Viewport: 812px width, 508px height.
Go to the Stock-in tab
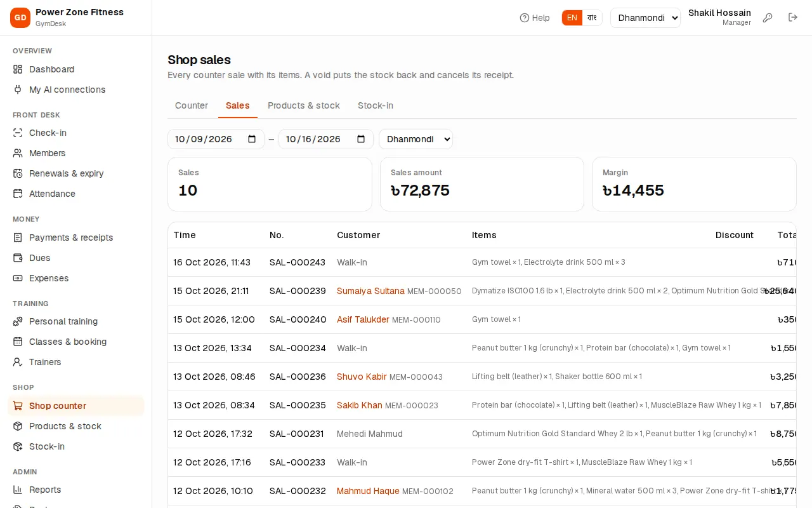pos(376,105)
